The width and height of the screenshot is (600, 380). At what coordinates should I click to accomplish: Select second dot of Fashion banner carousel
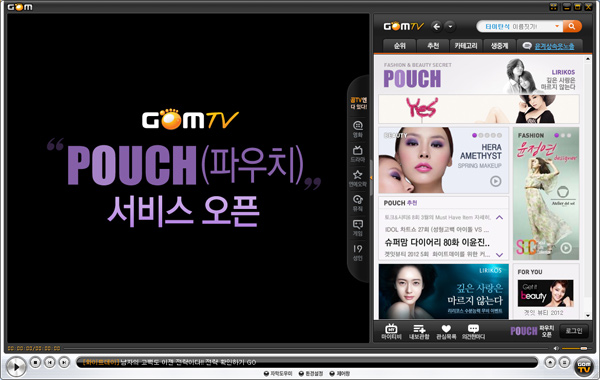[563, 135]
